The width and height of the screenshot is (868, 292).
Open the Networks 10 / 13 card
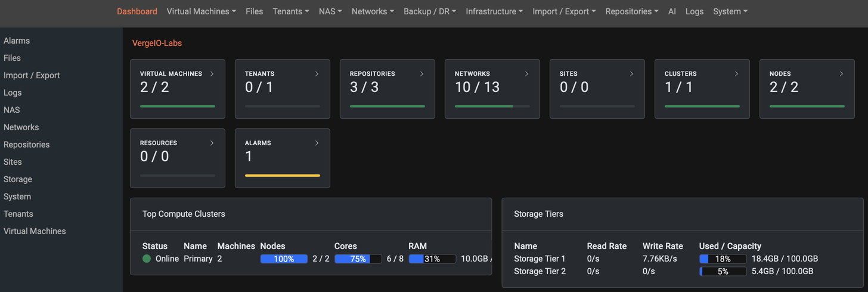tap(492, 89)
